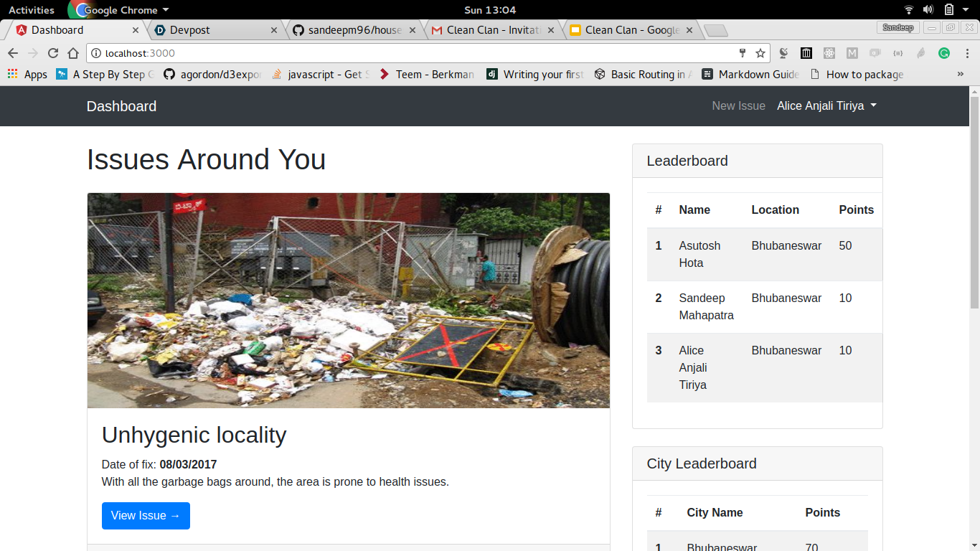
Task: Open the Django 'Writing your first' bookmark
Action: pos(535,74)
